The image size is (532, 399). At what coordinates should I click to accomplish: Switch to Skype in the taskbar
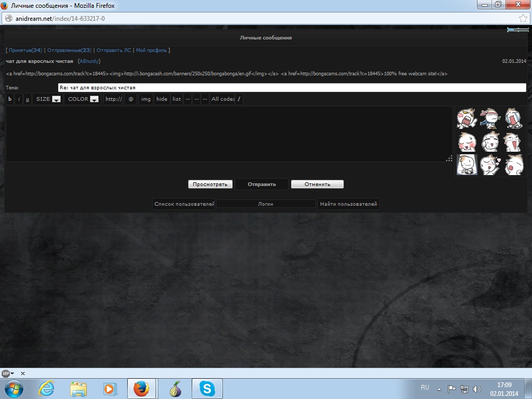click(x=207, y=389)
